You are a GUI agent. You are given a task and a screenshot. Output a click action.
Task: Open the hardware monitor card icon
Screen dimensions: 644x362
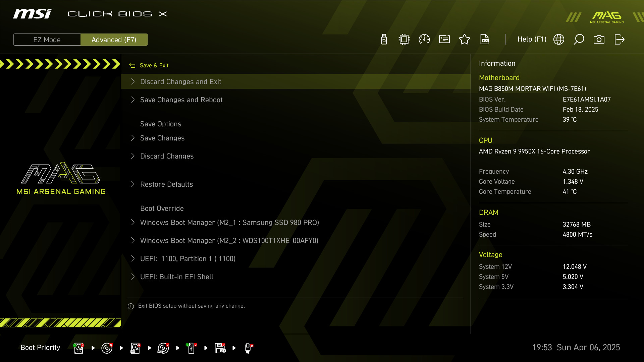pos(444,40)
